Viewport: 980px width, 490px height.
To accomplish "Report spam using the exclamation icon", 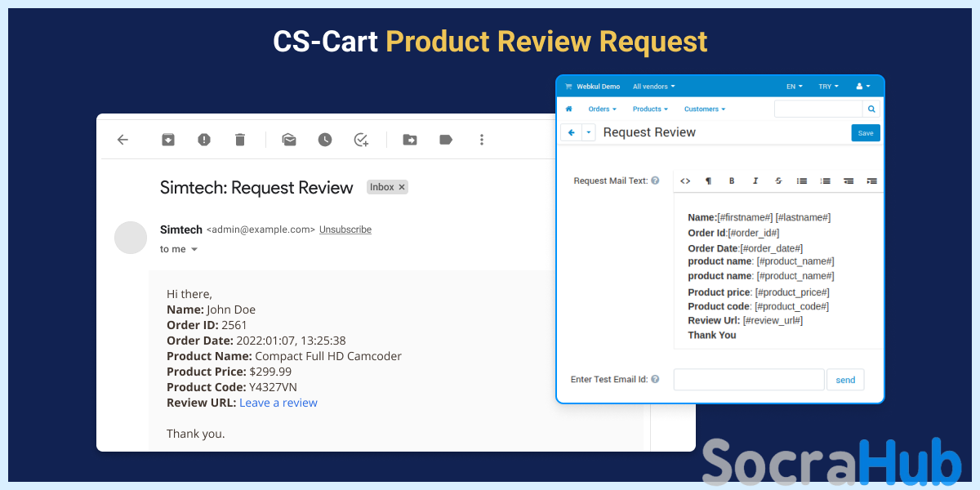I will coord(204,140).
